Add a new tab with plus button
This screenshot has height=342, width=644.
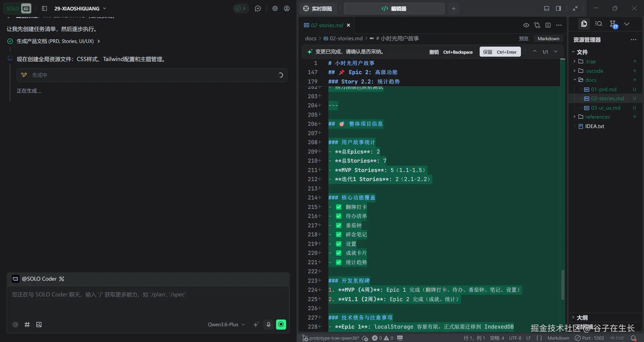tap(453, 8)
